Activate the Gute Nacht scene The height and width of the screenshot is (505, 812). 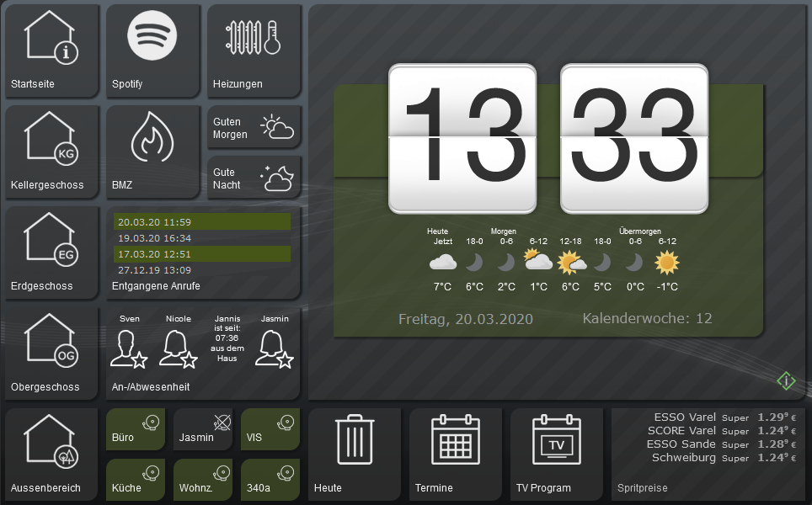(254, 178)
